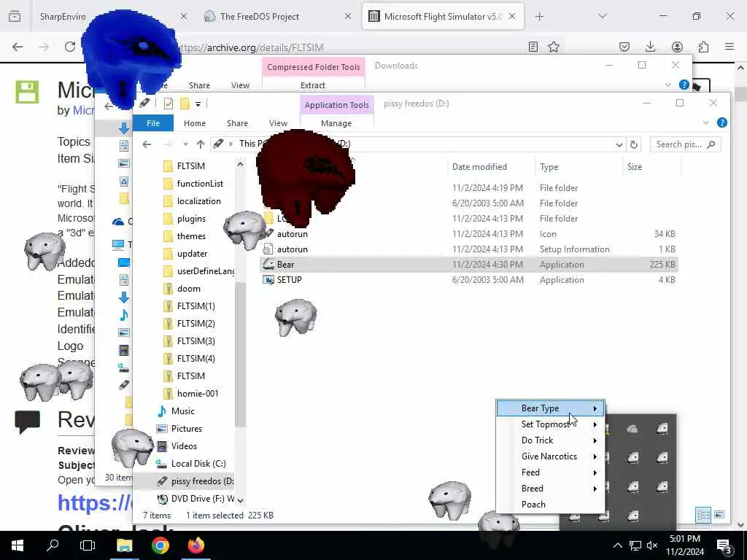Go back in pissy freedos Explorer window

[x=147, y=144]
